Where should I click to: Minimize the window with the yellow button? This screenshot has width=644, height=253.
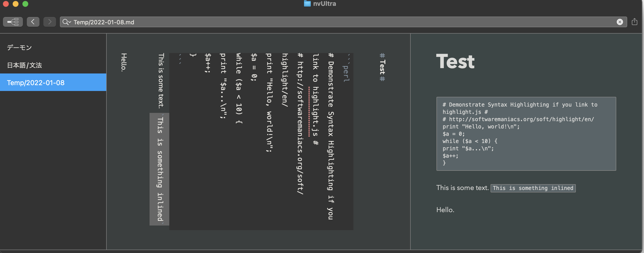[x=16, y=4]
